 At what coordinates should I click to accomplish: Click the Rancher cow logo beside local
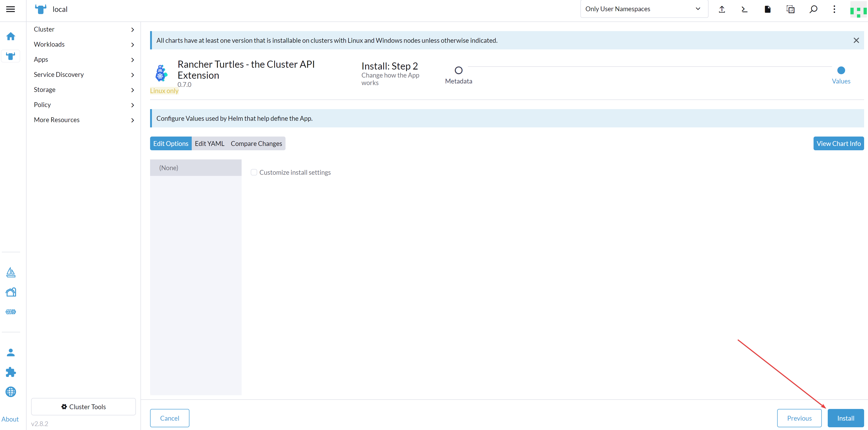40,9
